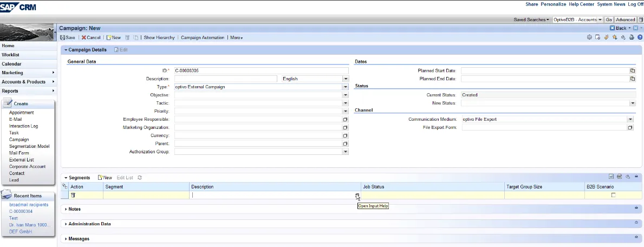Personalize Segments table wrench icon
This screenshot has height=247, width=644.
coord(628,177)
